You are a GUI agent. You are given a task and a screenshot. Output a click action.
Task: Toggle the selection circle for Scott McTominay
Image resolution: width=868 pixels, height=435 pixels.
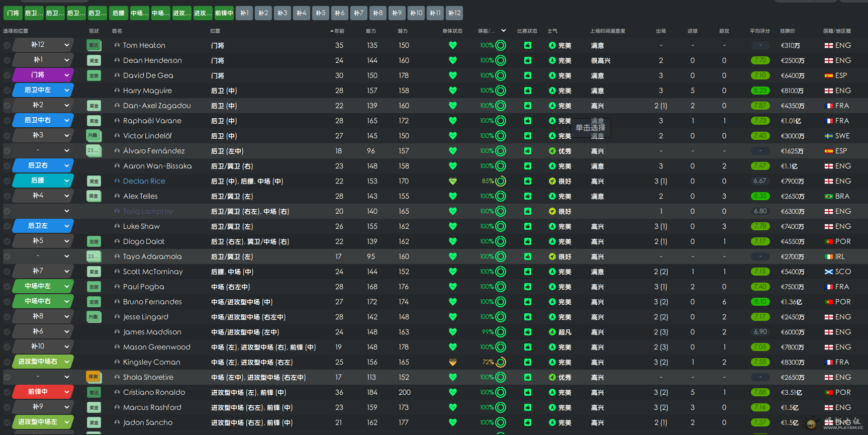coord(7,272)
